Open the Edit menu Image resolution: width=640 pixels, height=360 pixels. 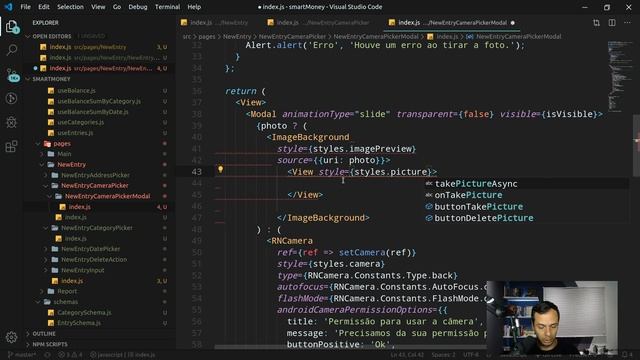pyautogui.click(x=44, y=7)
